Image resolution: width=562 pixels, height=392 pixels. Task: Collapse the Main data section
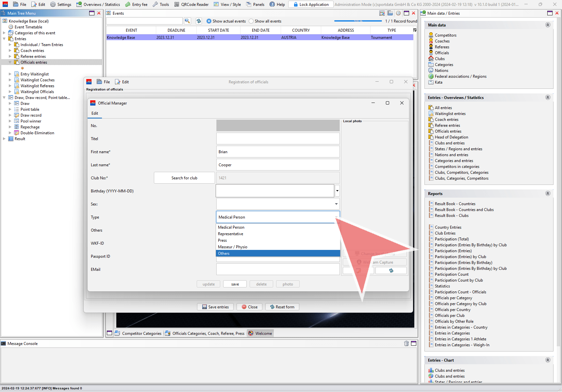click(x=548, y=25)
